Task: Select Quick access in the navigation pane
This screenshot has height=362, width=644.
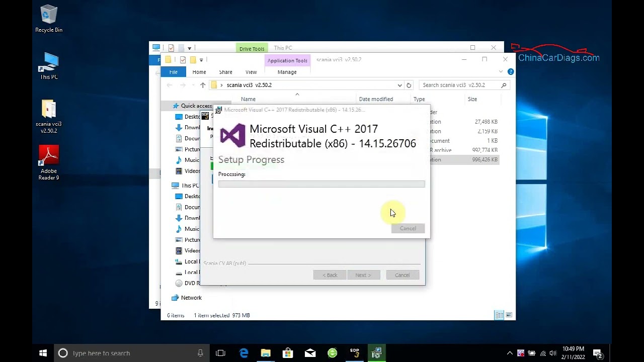Action: tap(196, 106)
